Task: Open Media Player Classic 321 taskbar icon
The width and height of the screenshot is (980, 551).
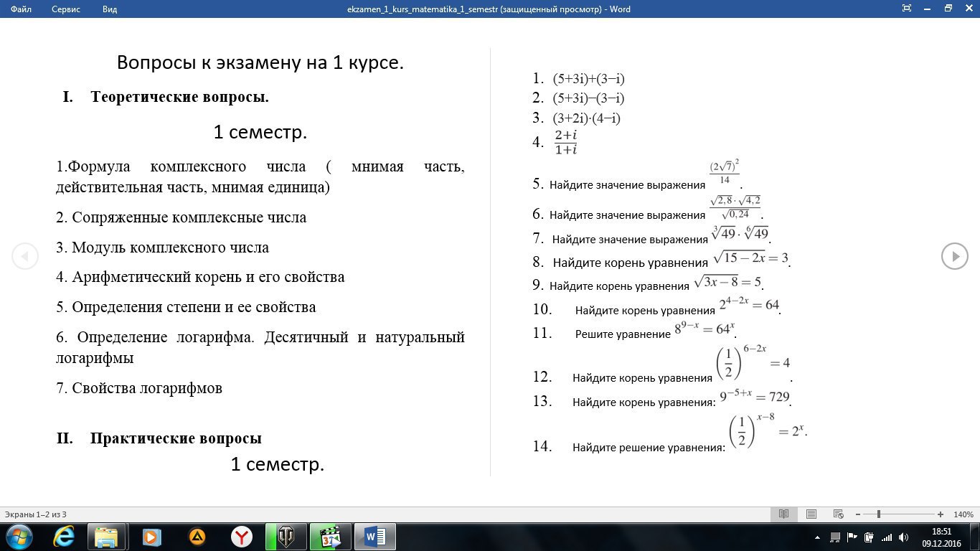Action: tap(331, 537)
